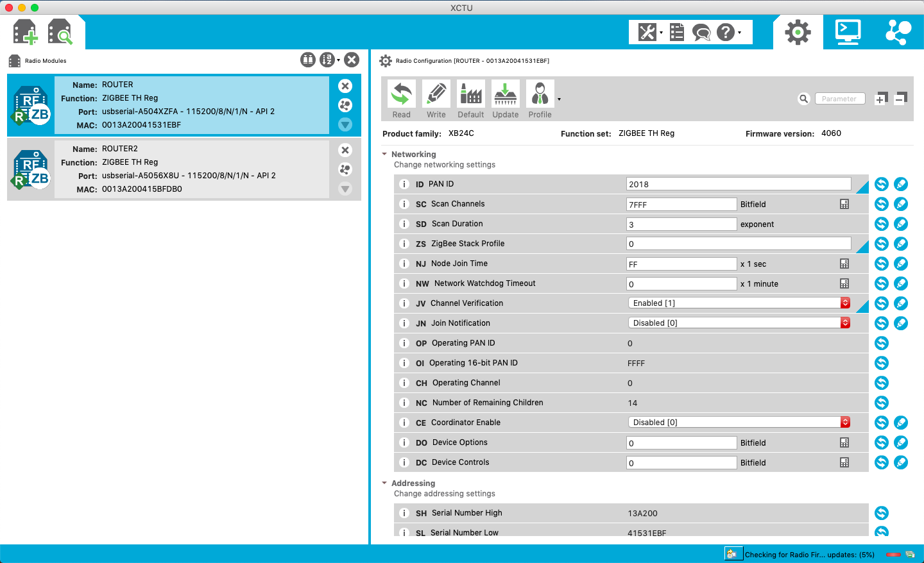Screen dimensions: 924x563
Task: Open the Coordinator Enable dropdown
Action: point(845,423)
